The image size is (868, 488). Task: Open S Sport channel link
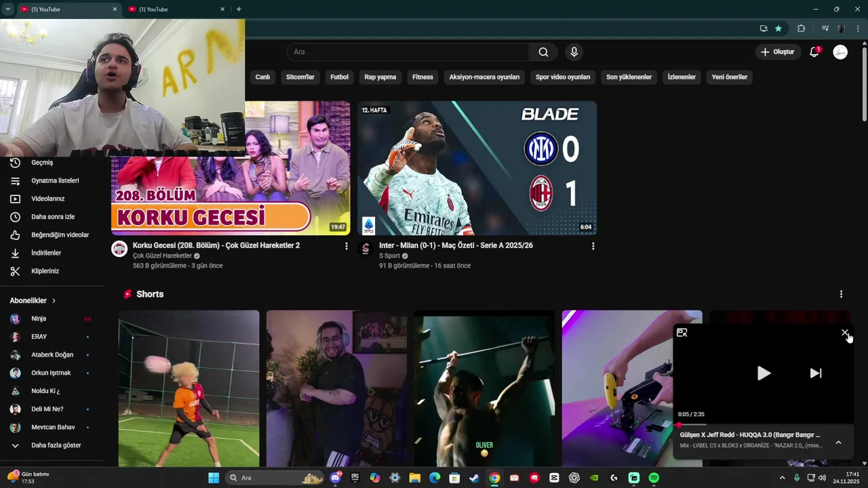tap(389, 256)
